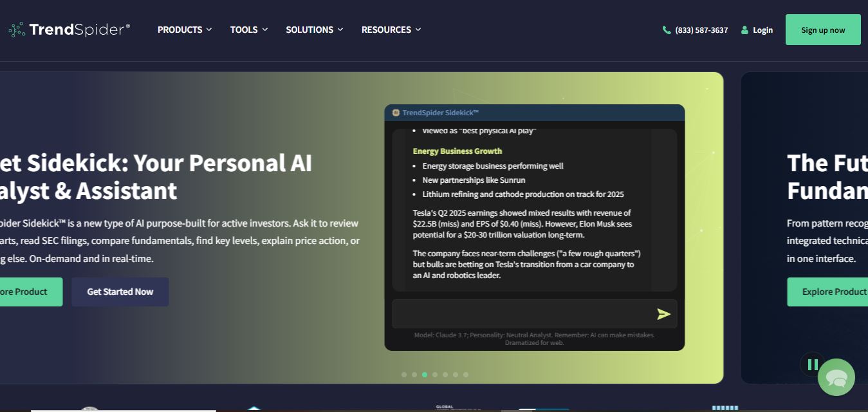The height and width of the screenshot is (412, 868).
Task: Select the fifth carousel dot
Action: pos(445,375)
